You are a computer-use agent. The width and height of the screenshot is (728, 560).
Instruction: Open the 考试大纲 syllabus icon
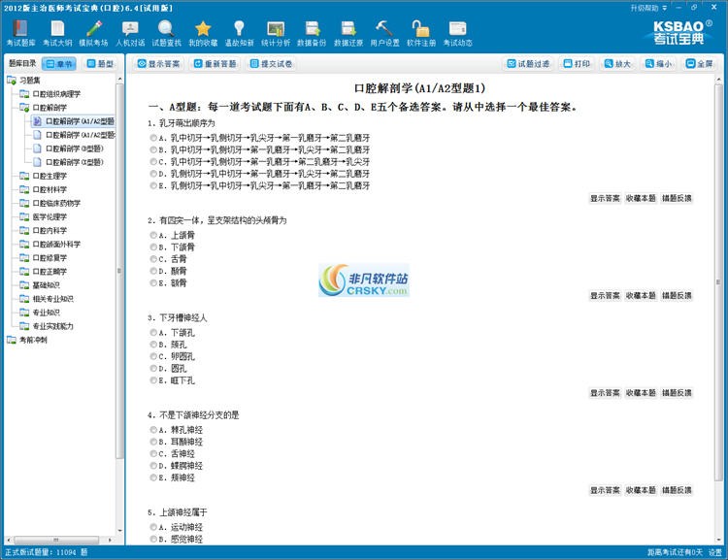tap(58, 33)
